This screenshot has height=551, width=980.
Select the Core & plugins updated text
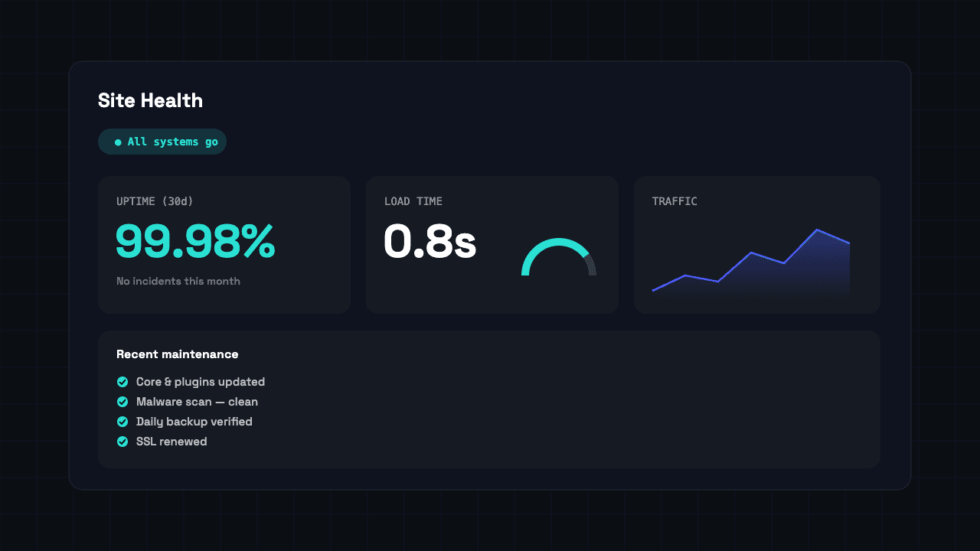click(201, 382)
